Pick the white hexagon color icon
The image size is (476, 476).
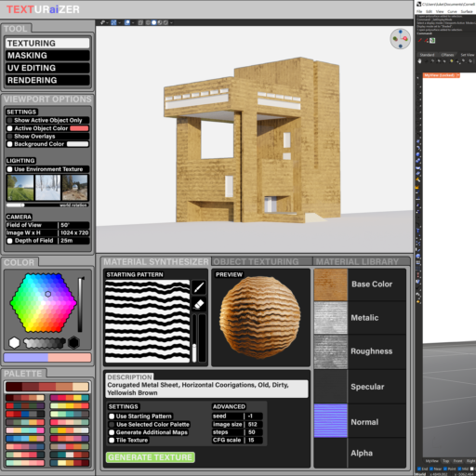point(14,343)
